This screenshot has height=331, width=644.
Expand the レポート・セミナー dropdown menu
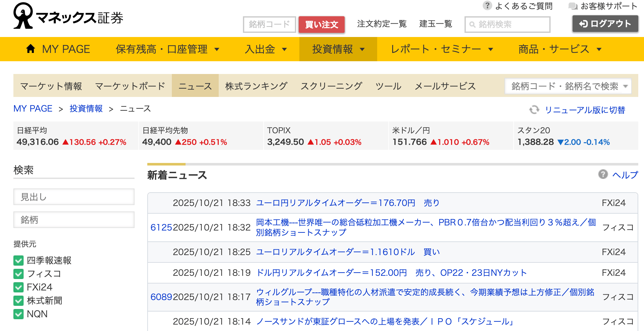442,49
